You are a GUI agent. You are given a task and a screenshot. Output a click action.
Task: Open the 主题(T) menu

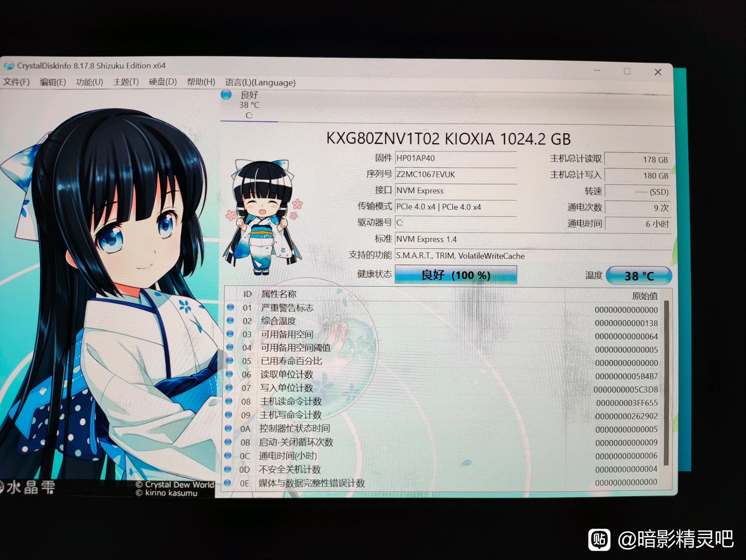(126, 82)
